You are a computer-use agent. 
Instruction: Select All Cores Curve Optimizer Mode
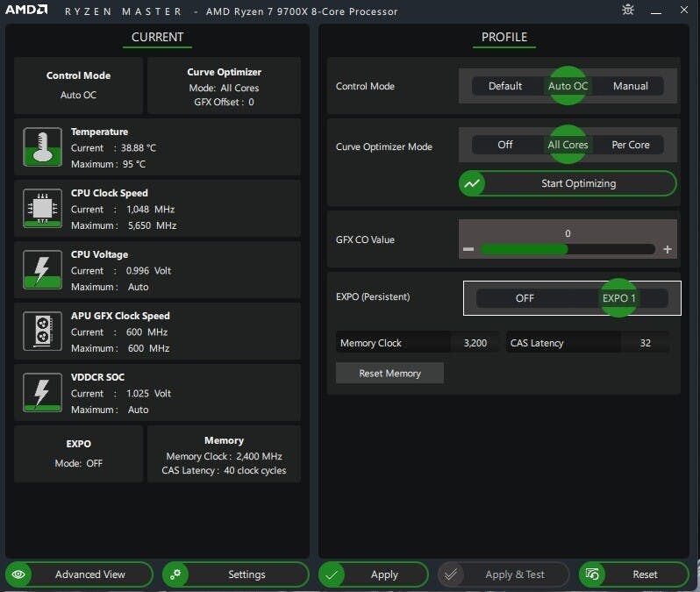[568, 145]
